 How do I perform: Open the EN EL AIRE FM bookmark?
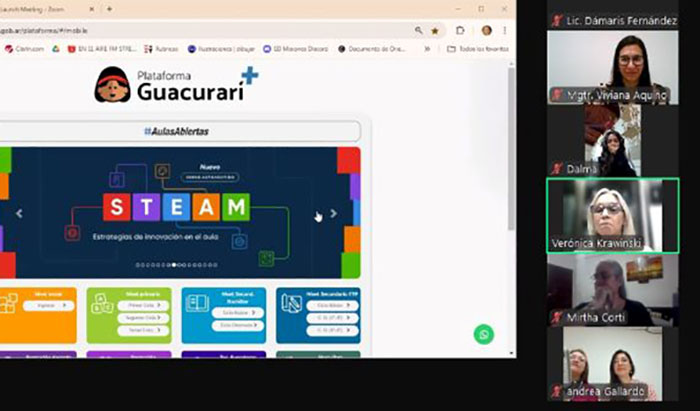tap(102, 49)
